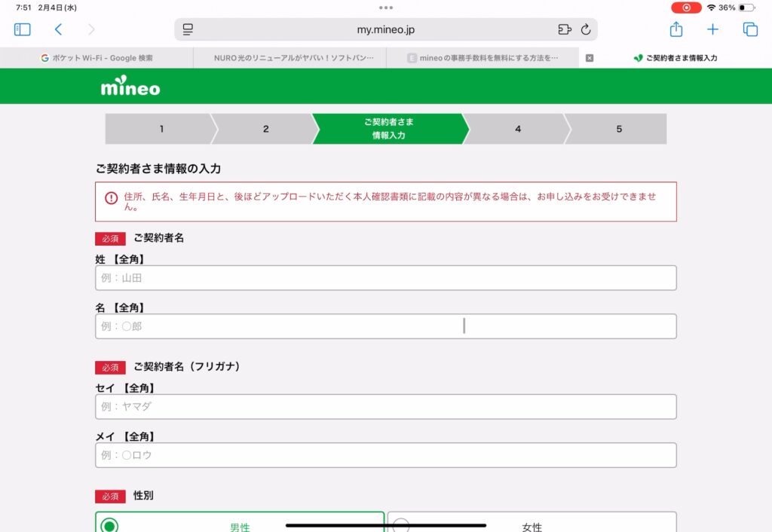772x532 pixels.
Task: Switch to ポケット Wi-Fi Google search tab
Action: click(x=96, y=58)
